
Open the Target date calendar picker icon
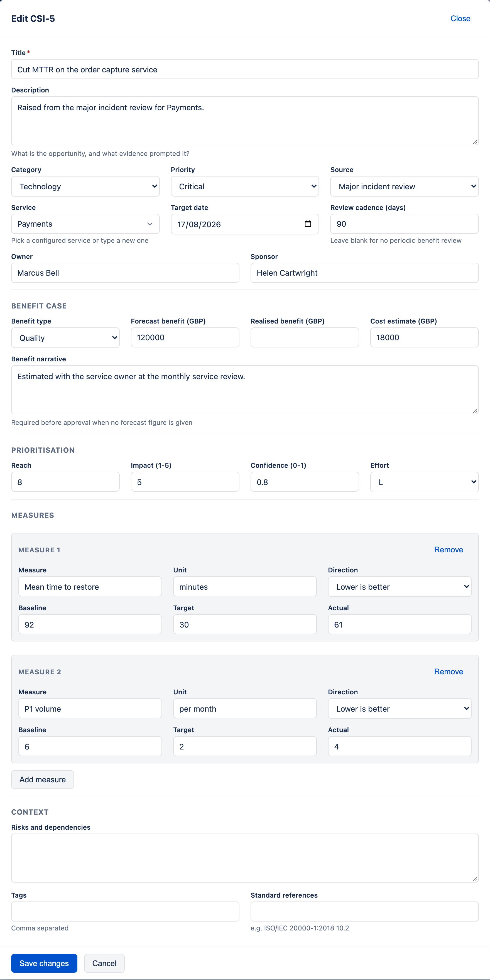308,224
